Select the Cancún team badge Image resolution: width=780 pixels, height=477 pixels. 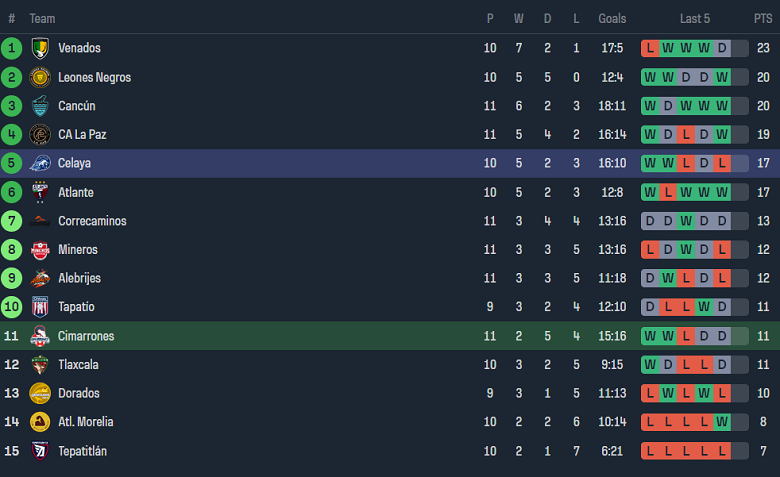click(x=40, y=106)
